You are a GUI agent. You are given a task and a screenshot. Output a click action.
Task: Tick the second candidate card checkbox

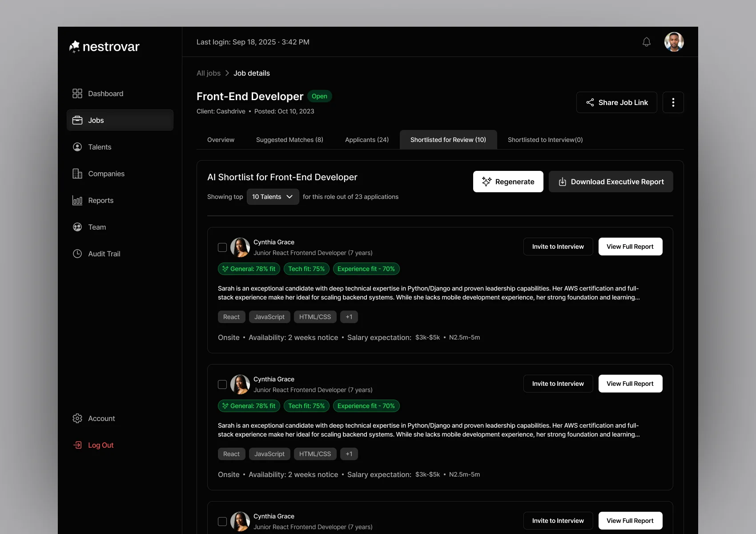pos(222,384)
